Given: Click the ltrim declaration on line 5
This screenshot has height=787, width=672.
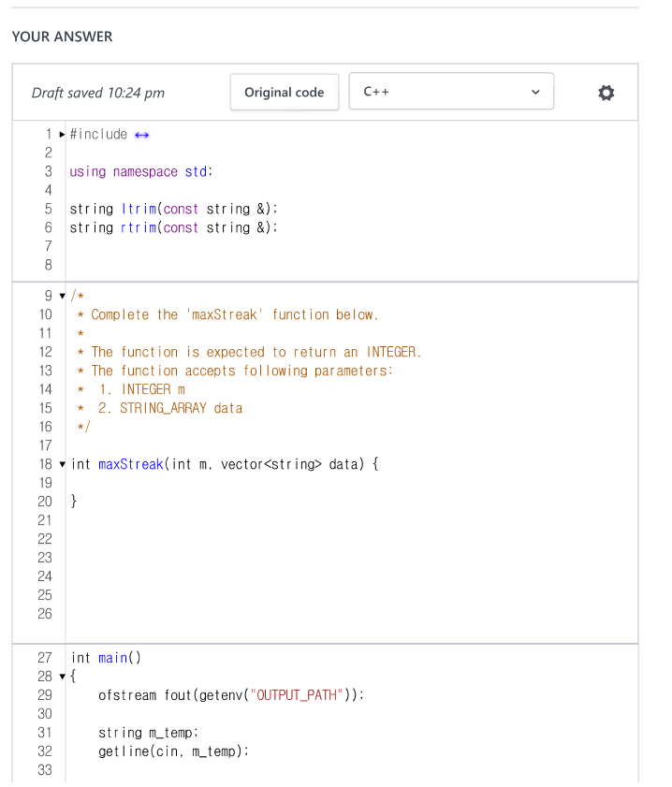Looking at the screenshot, I should (173, 209).
